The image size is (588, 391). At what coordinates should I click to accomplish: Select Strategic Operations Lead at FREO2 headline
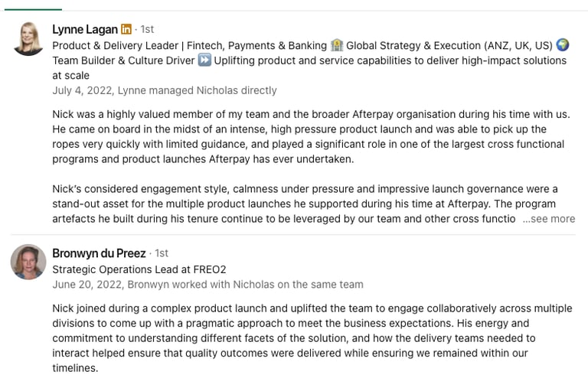coord(139,269)
